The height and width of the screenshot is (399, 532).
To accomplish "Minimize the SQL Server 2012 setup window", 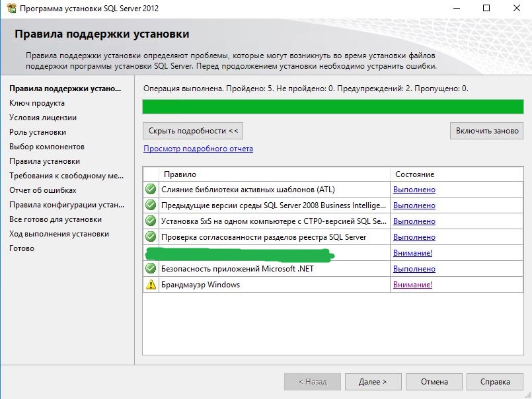I will 457,8.
